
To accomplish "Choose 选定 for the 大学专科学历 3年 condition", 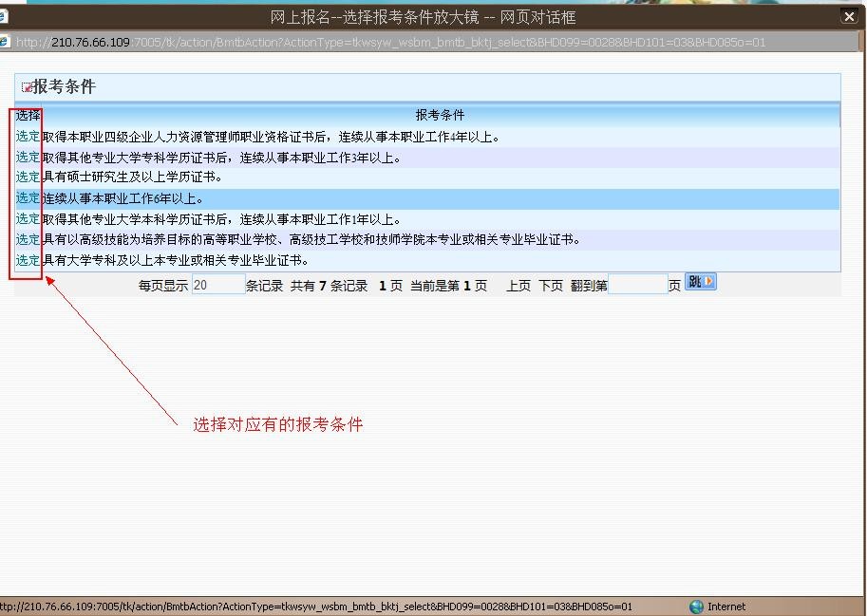I will (x=28, y=158).
